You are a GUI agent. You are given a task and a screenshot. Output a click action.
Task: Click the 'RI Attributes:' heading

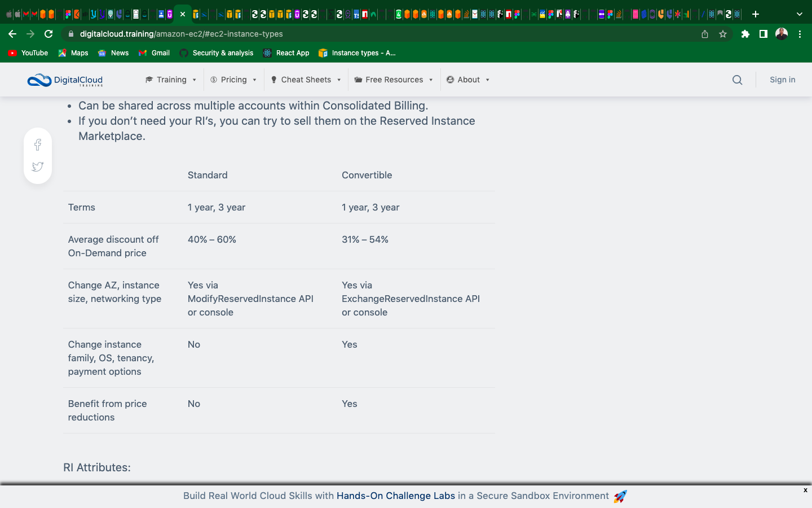click(x=97, y=467)
